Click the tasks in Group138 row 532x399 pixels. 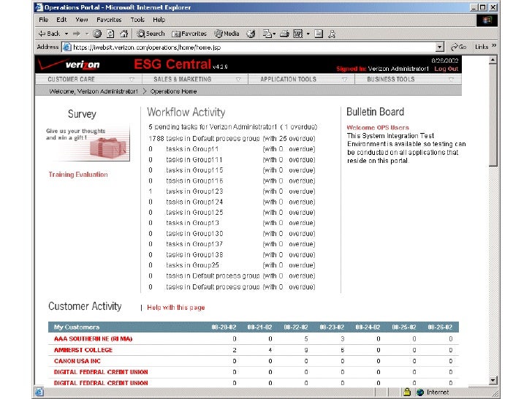232,255
